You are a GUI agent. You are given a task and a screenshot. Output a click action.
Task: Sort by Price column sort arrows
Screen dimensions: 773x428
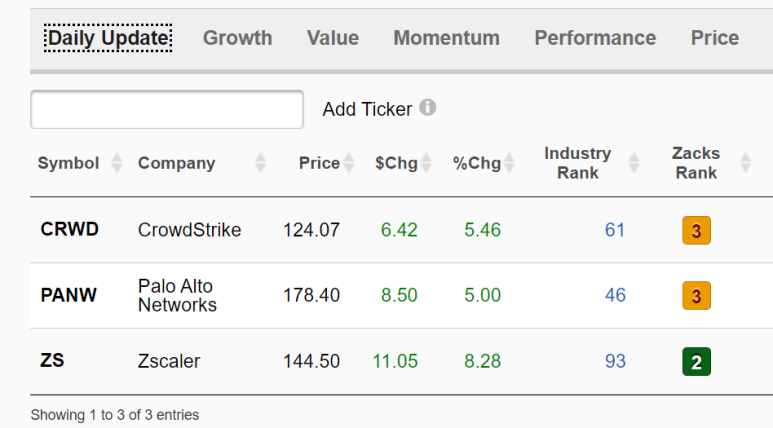(x=349, y=163)
